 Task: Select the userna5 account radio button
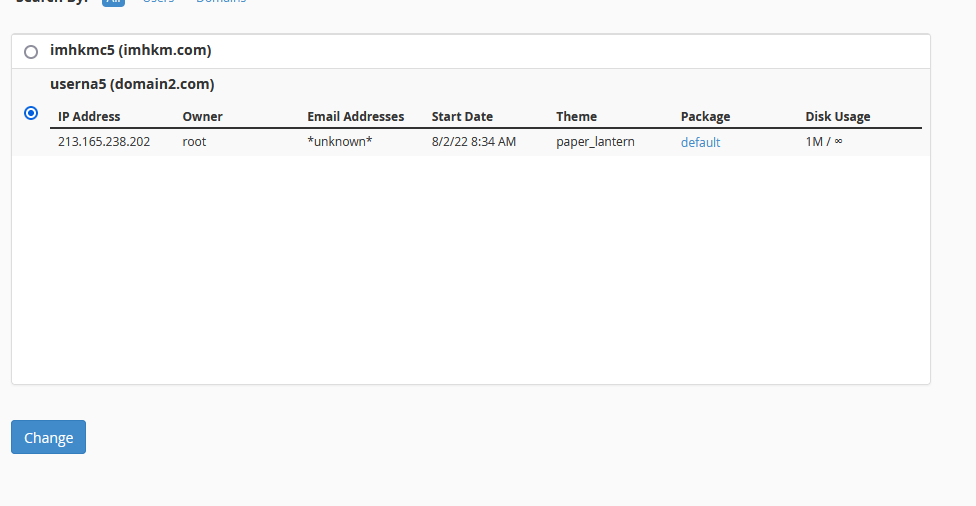pos(31,113)
